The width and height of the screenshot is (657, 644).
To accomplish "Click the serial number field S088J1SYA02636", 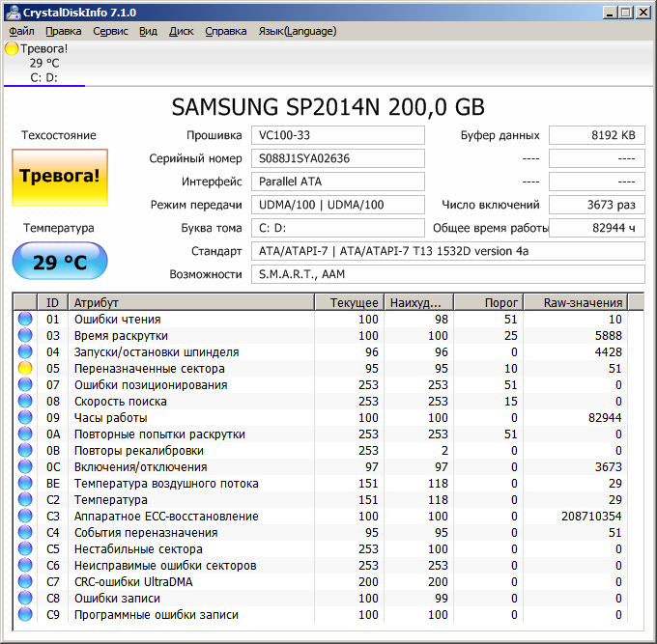I will click(x=338, y=158).
